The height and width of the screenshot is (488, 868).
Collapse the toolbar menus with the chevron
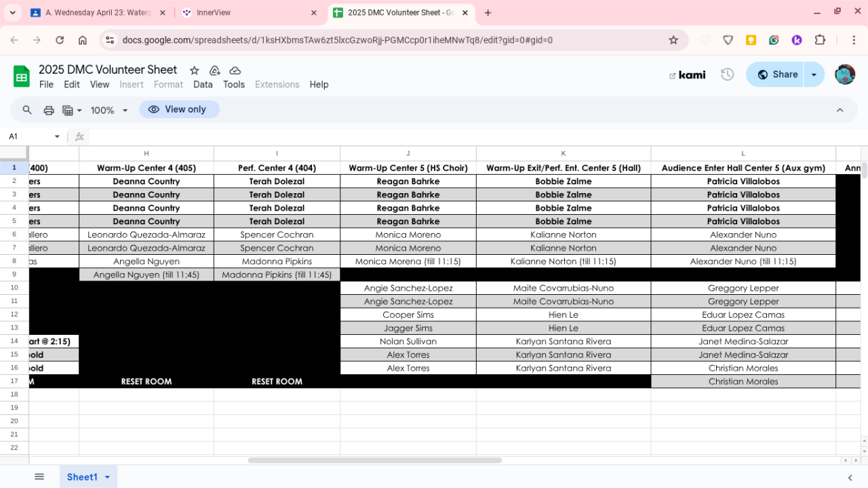(x=840, y=110)
